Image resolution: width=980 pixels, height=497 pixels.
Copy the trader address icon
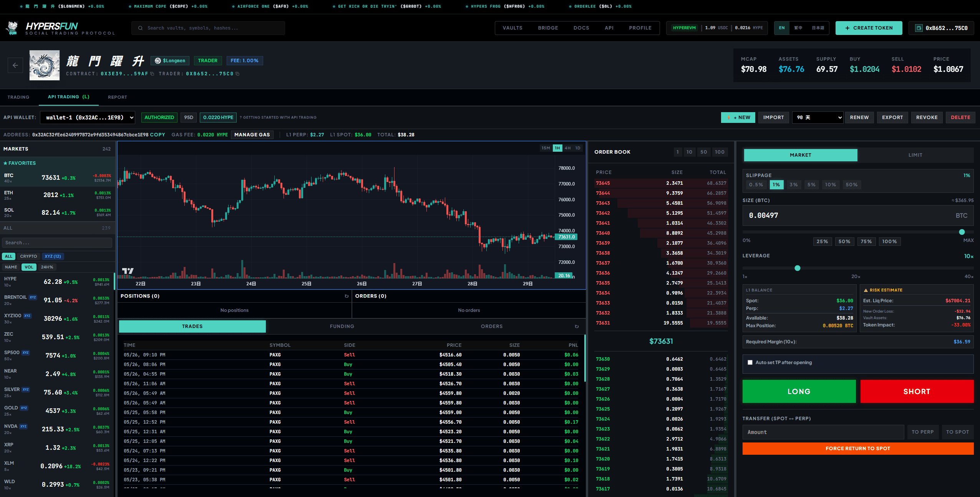point(237,74)
